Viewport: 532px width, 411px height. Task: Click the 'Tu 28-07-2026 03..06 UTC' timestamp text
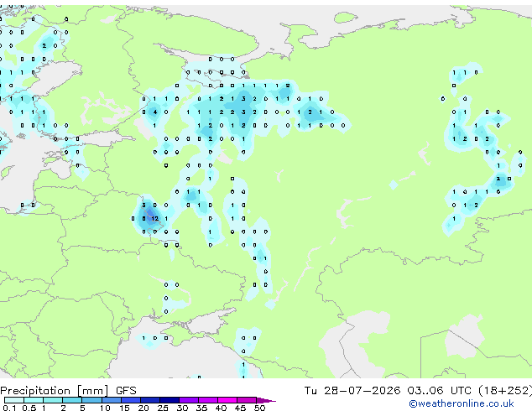(x=388, y=391)
